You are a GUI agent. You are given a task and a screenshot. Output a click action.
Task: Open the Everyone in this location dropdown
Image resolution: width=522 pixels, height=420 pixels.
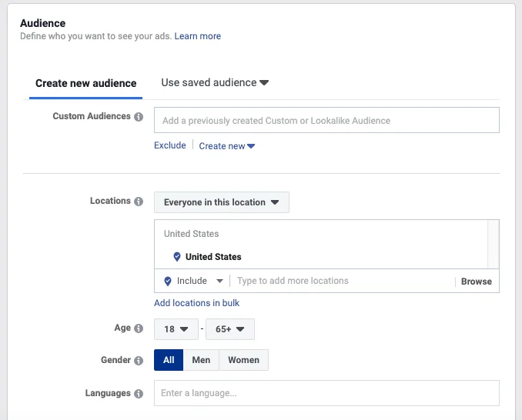tap(222, 202)
